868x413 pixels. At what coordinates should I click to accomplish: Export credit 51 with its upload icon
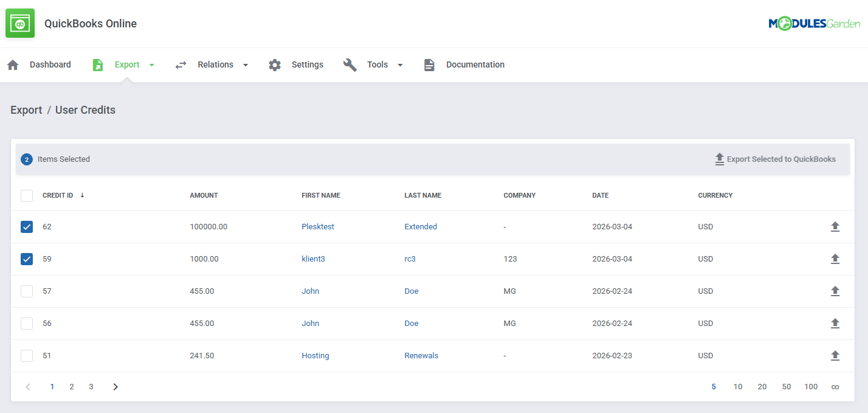point(835,356)
